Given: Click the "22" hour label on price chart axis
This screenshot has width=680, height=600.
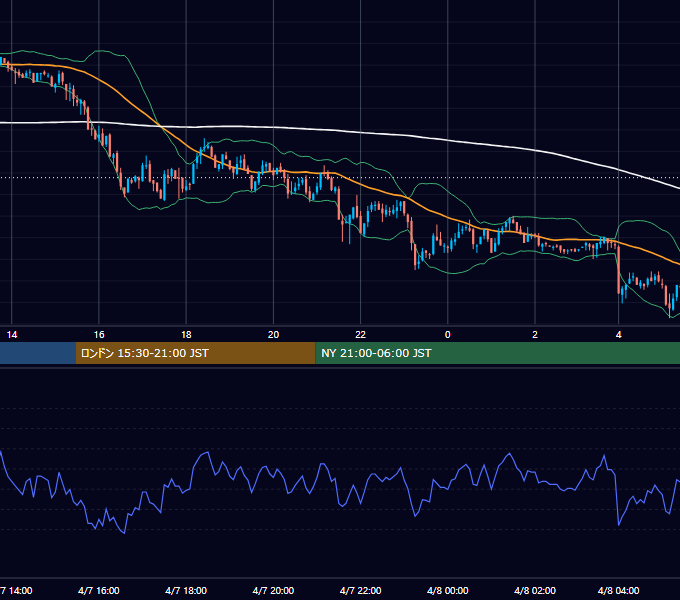Looking at the screenshot, I should (360, 335).
